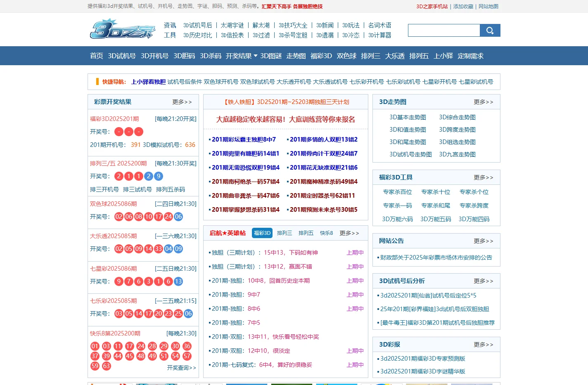Image resolution: width=588 pixels, height=385 pixels.
Task: Open 3D计算器 tool link
Action: [380, 35]
